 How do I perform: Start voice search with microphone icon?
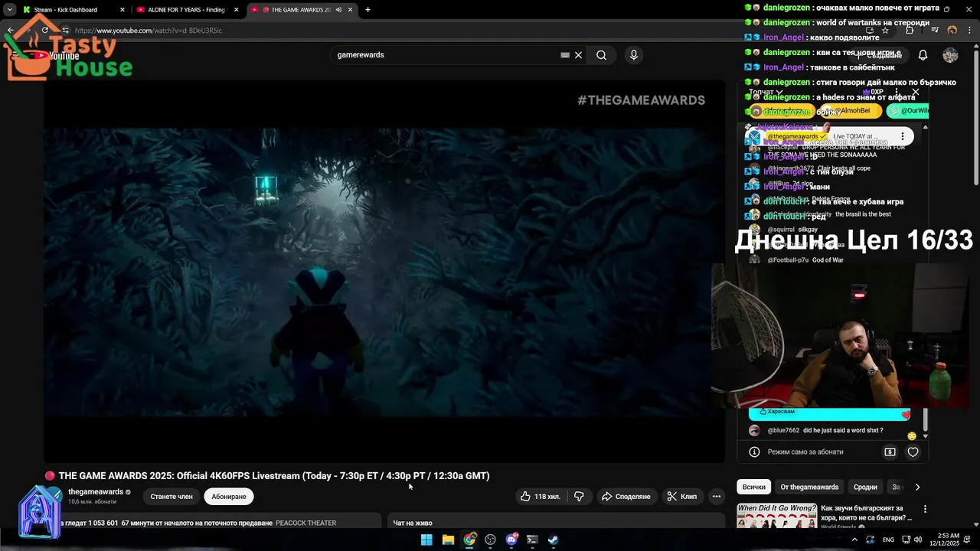(x=633, y=55)
